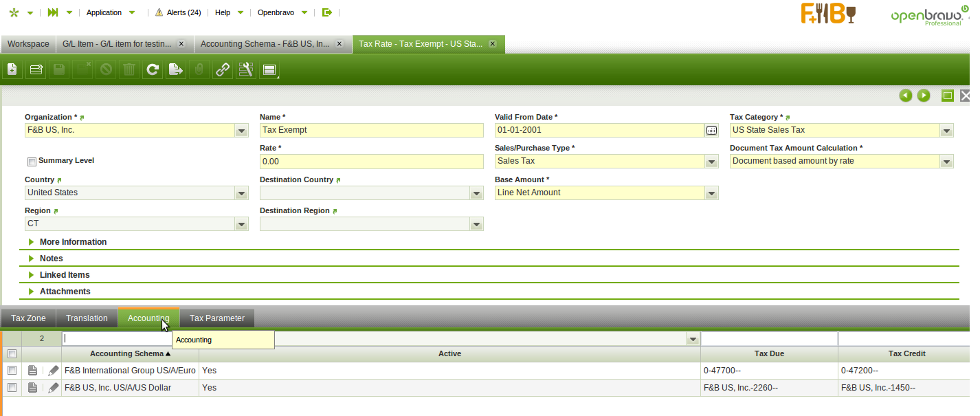Check the F&B International Group row checkbox
This screenshot has height=416, width=980.
point(11,371)
